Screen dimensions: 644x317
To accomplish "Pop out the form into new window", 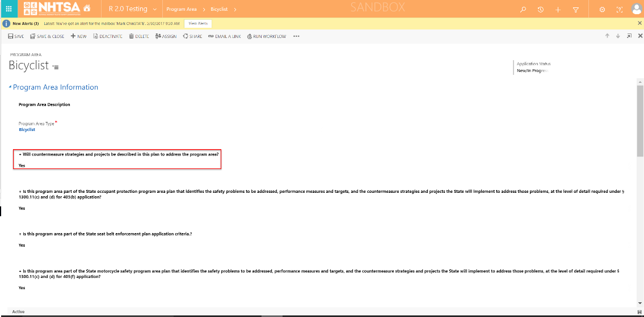I will [x=629, y=36].
